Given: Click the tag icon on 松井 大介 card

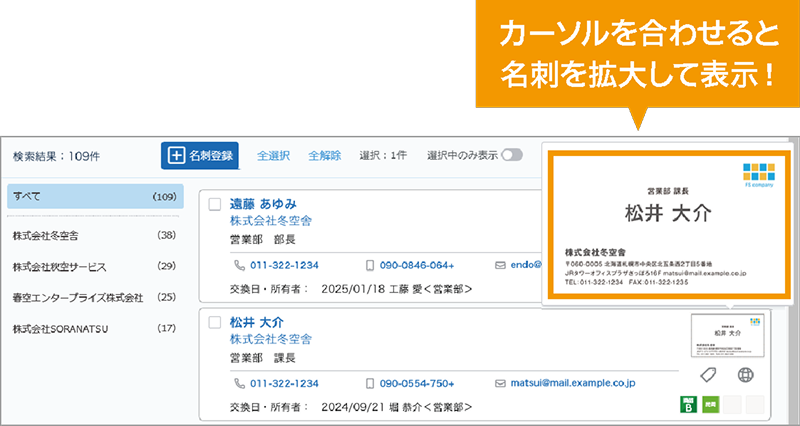Looking at the screenshot, I should [x=708, y=375].
